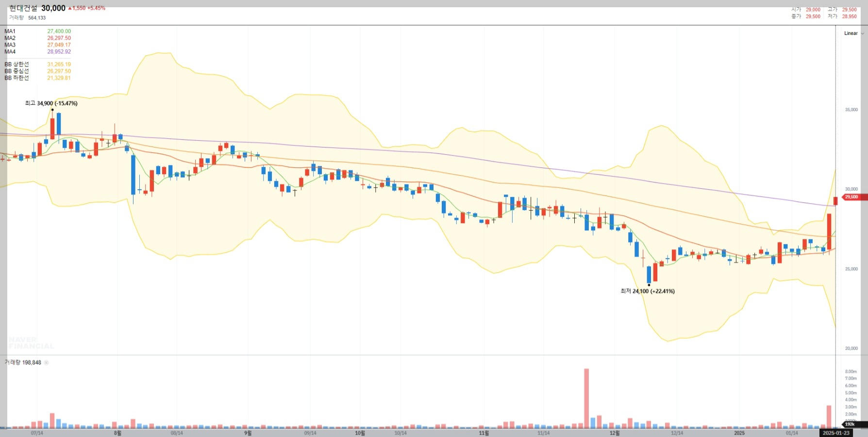Screen dimensions: 868x437
Task: Click the 최저 24,100 low annotation
Action: click(648, 291)
